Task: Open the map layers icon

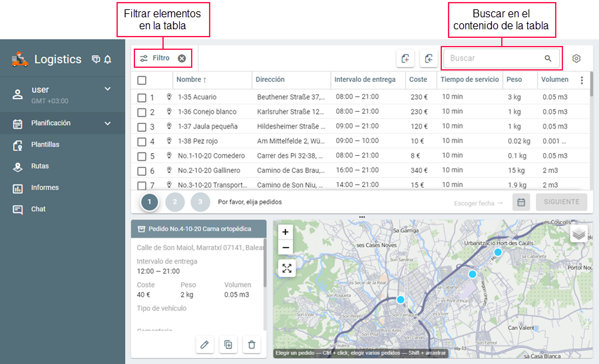Action: [579, 234]
